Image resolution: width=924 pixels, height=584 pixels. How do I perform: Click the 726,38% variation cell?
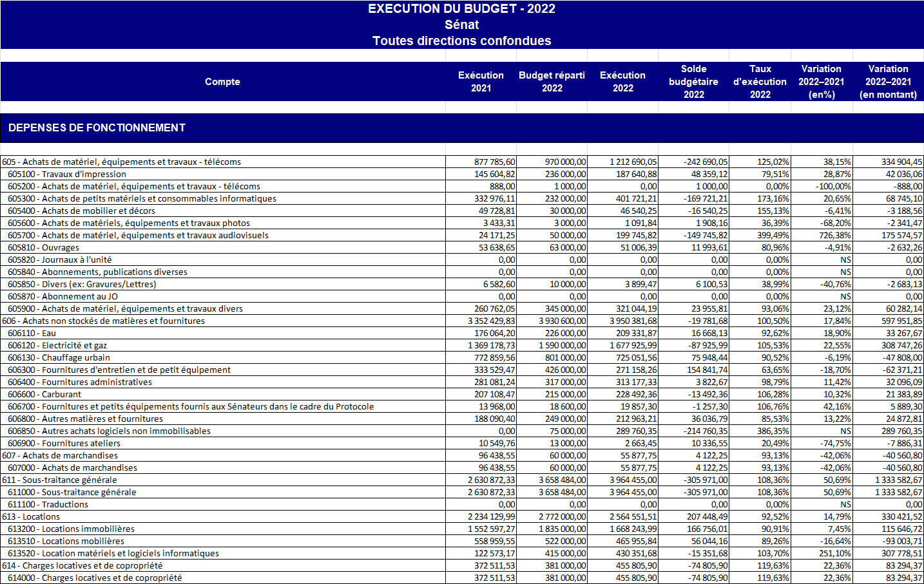tap(834, 236)
